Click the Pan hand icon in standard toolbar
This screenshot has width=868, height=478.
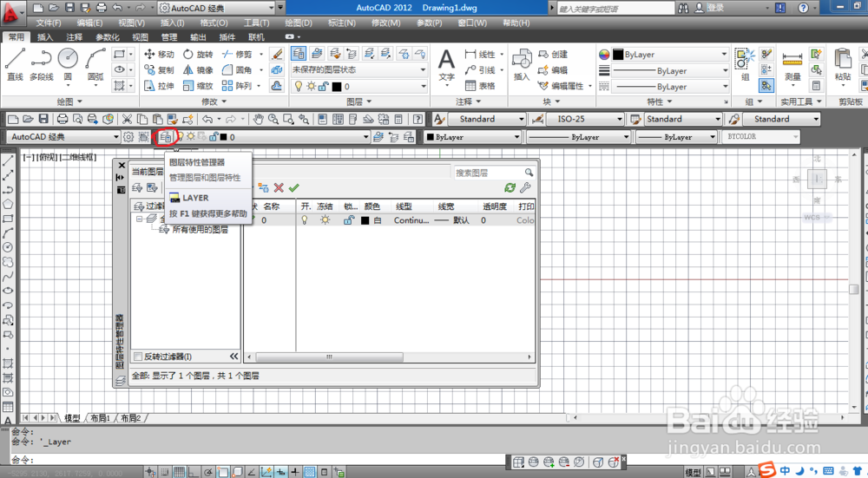(258, 119)
